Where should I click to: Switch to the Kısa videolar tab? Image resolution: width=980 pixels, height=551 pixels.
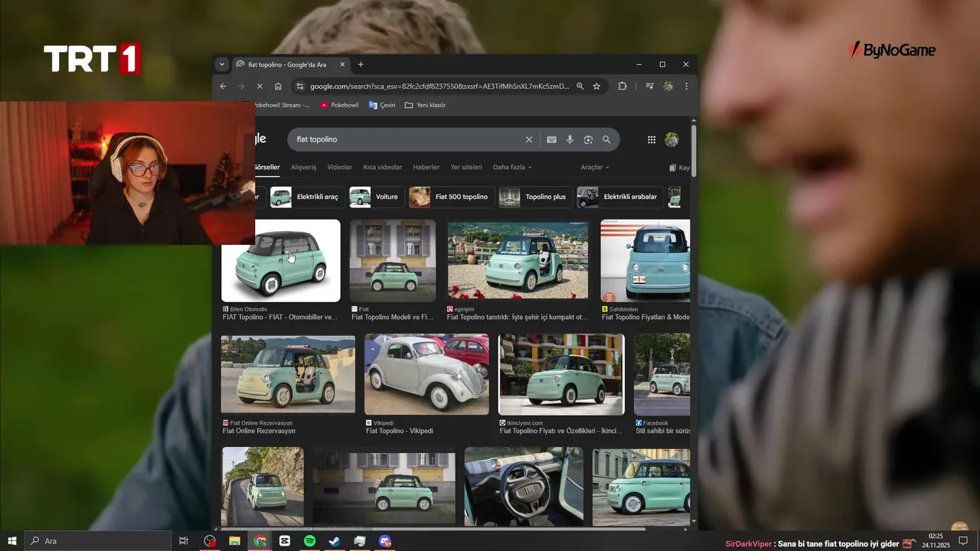[x=383, y=167]
